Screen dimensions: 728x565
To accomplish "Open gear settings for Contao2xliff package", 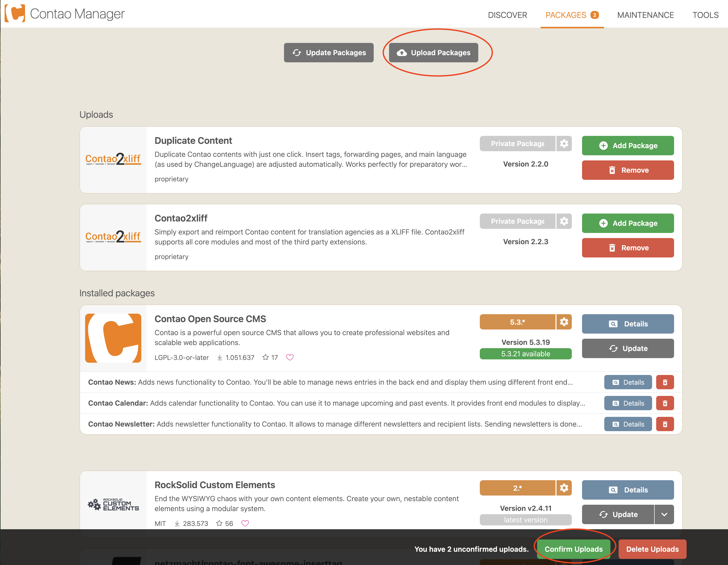I will (x=564, y=221).
